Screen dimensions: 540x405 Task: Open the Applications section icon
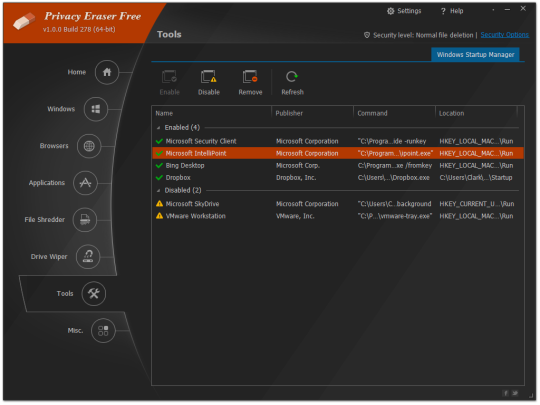coord(85,183)
